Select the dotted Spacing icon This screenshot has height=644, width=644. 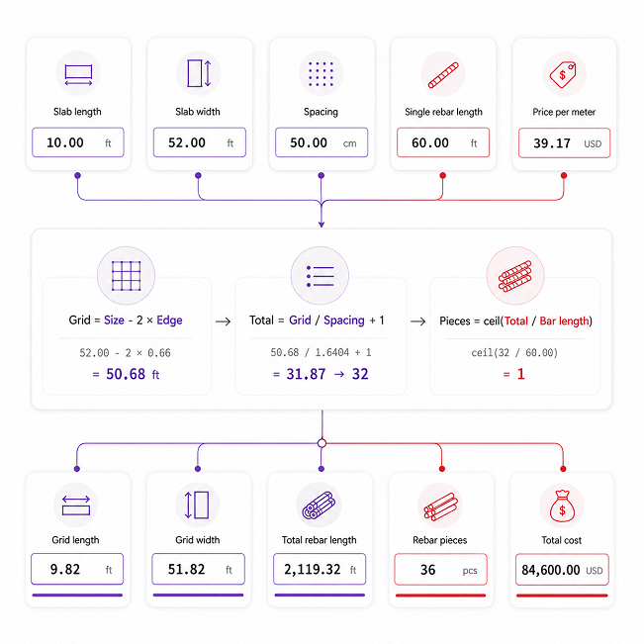(321, 74)
